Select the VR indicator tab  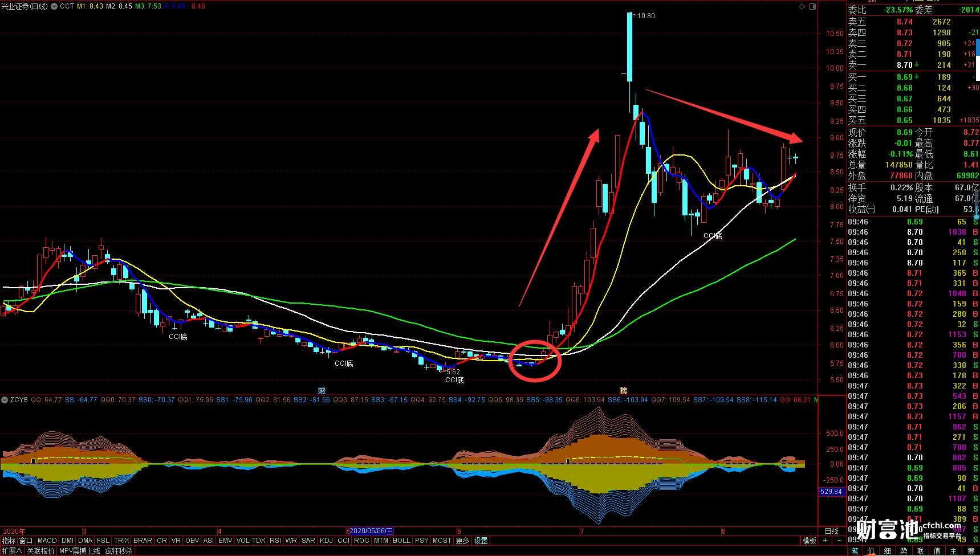(176, 541)
